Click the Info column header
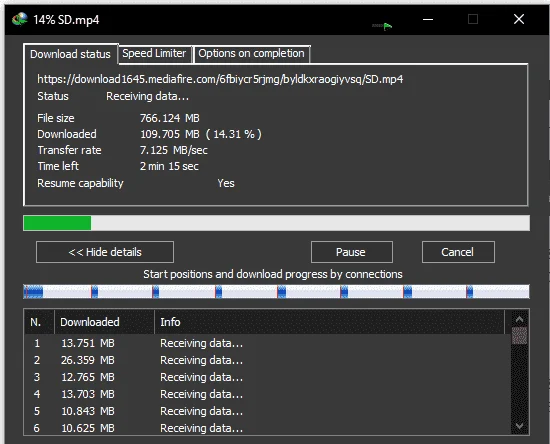550x444 pixels. click(x=330, y=322)
